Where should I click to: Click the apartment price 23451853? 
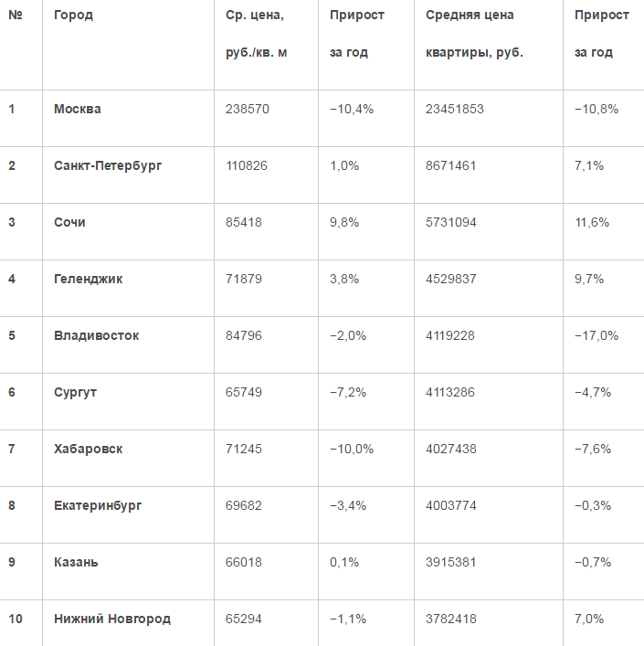455,109
